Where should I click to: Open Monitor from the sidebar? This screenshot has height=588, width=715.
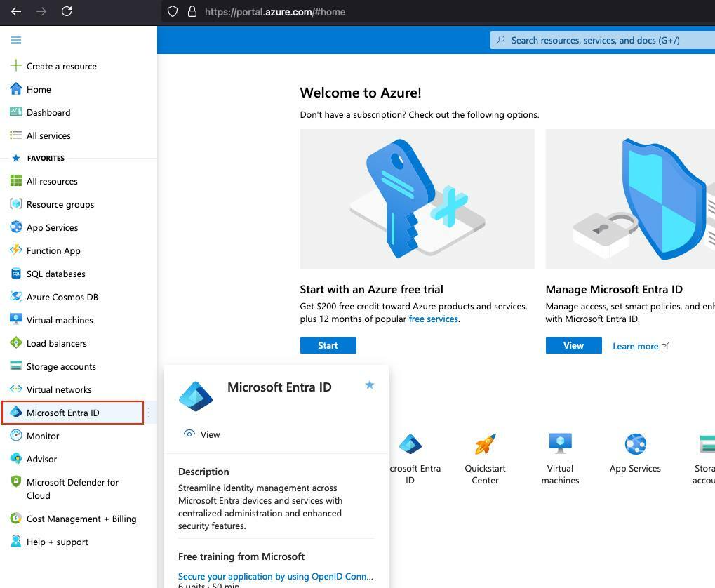click(43, 436)
